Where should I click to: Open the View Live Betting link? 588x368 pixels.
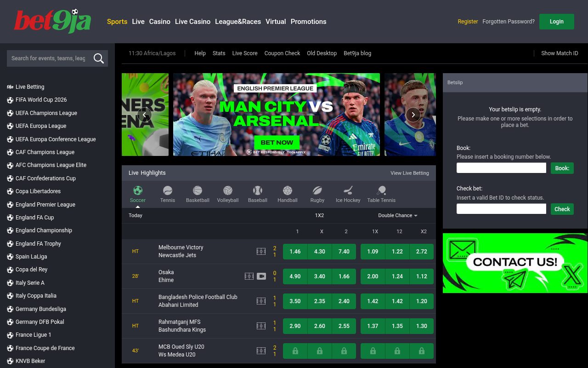point(409,173)
